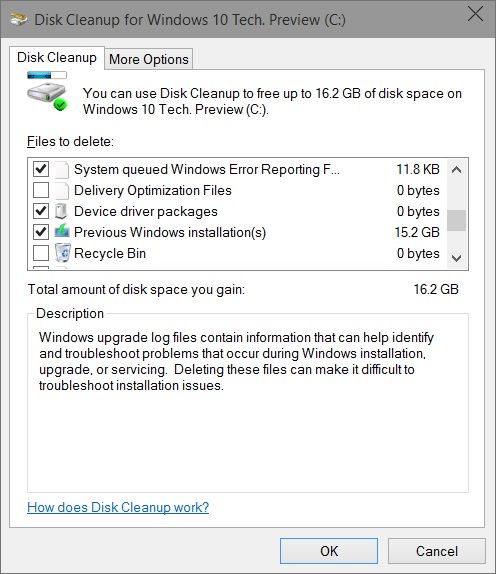
Task: Click the file list scrollbar thumb
Action: [456, 220]
